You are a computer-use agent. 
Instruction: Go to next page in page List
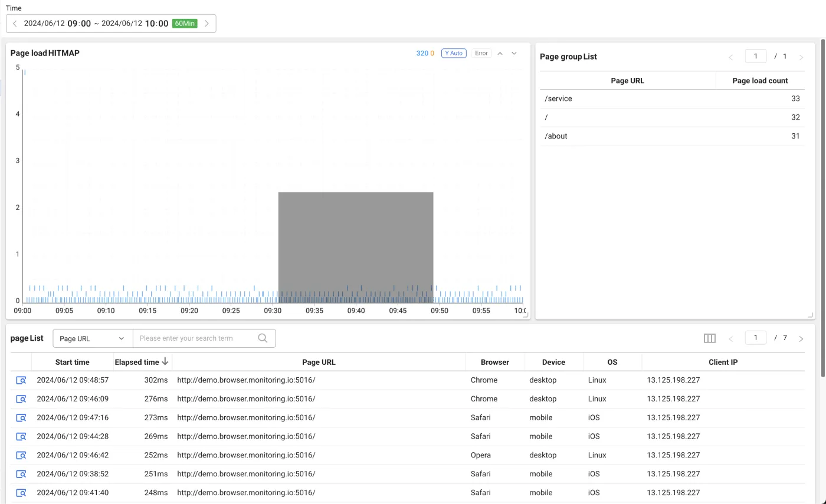click(x=801, y=338)
